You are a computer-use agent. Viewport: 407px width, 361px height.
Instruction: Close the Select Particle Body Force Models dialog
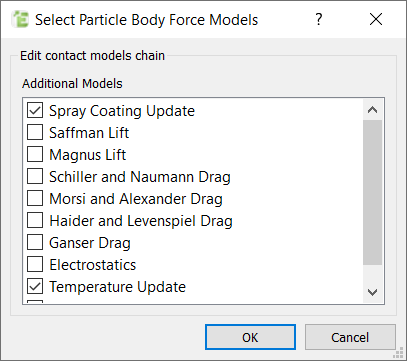pyautogui.click(x=376, y=19)
